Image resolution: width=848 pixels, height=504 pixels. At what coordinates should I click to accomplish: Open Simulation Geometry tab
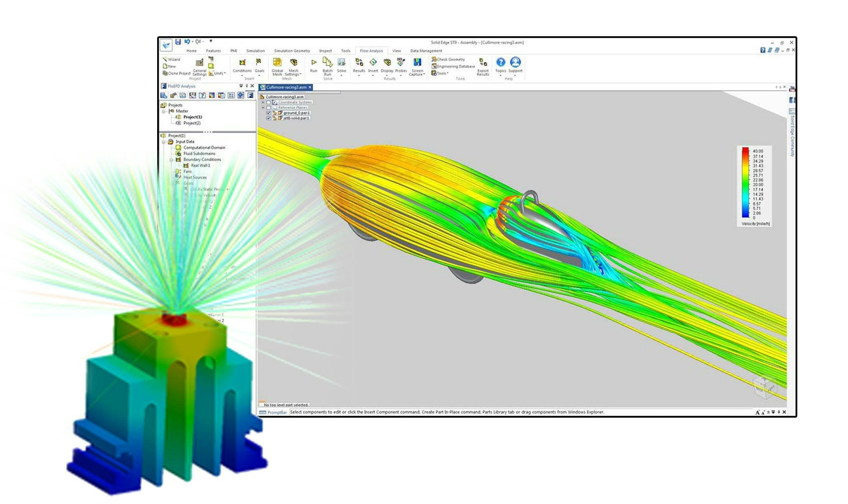coord(292,51)
